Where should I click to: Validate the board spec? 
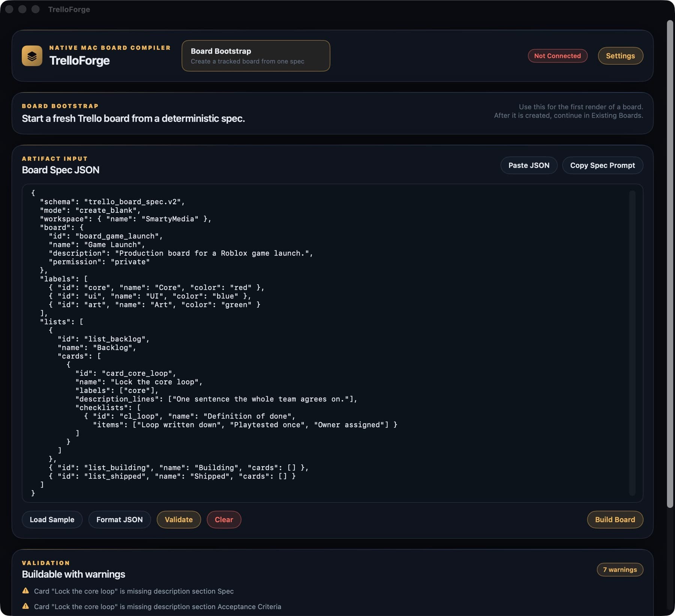tap(178, 520)
